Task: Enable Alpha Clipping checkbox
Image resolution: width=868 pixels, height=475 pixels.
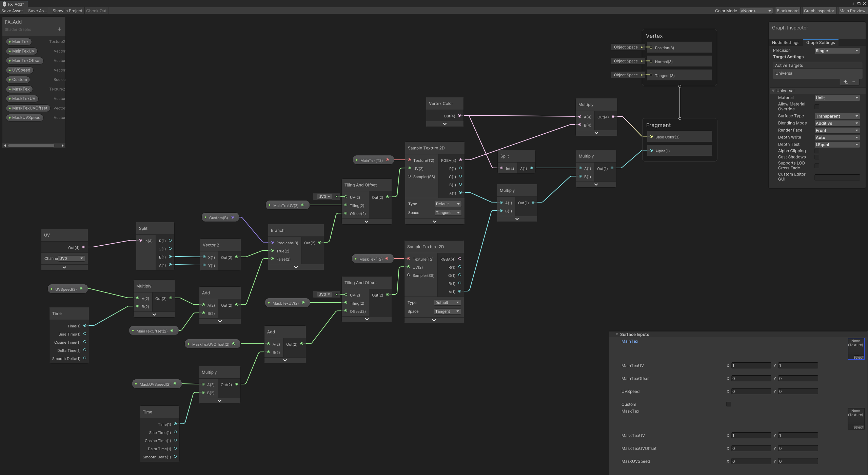Action: (817, 151)
